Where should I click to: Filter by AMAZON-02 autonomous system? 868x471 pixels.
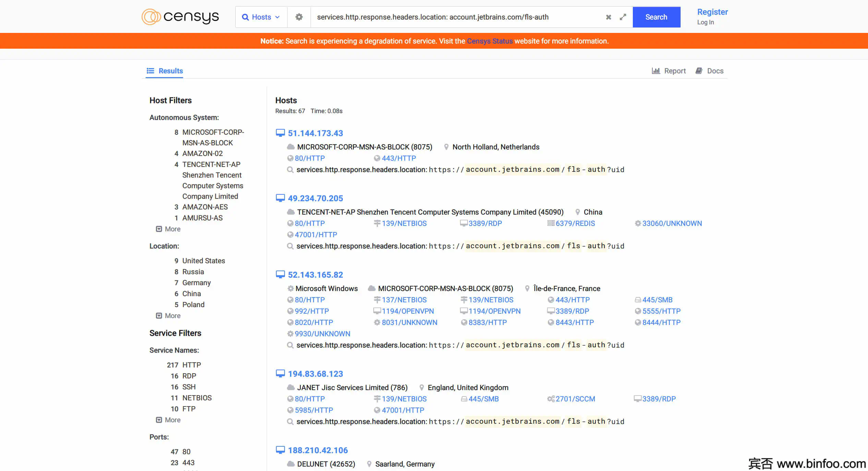click(x=203, y=154)
